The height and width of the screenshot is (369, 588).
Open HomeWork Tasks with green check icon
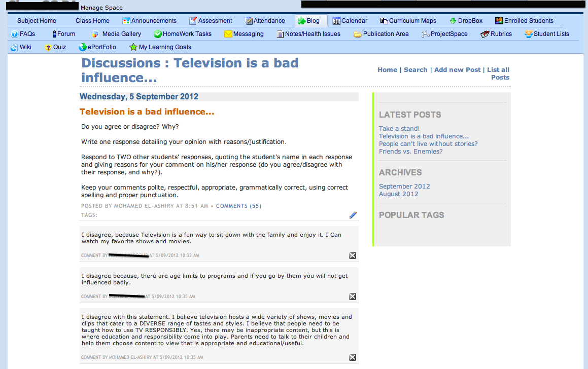pyautogui.click(x=158, y=34)
